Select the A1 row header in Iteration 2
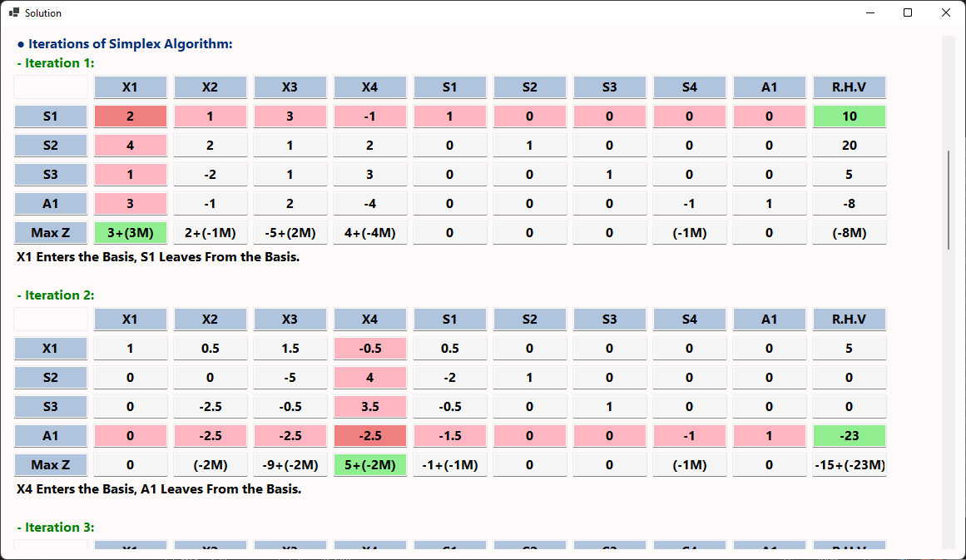Image resolution: width=966 pixels, height=560 pixels. [x=51, y=436]
